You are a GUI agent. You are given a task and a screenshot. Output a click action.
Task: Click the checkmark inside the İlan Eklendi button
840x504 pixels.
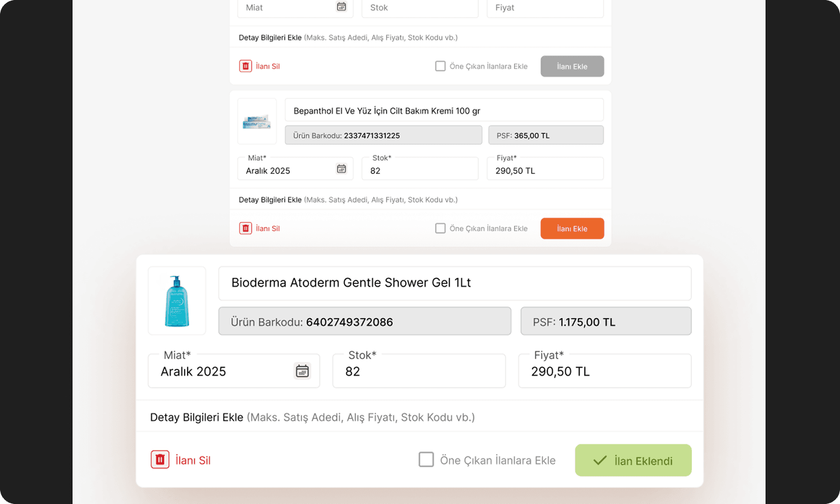pos(600,460)
